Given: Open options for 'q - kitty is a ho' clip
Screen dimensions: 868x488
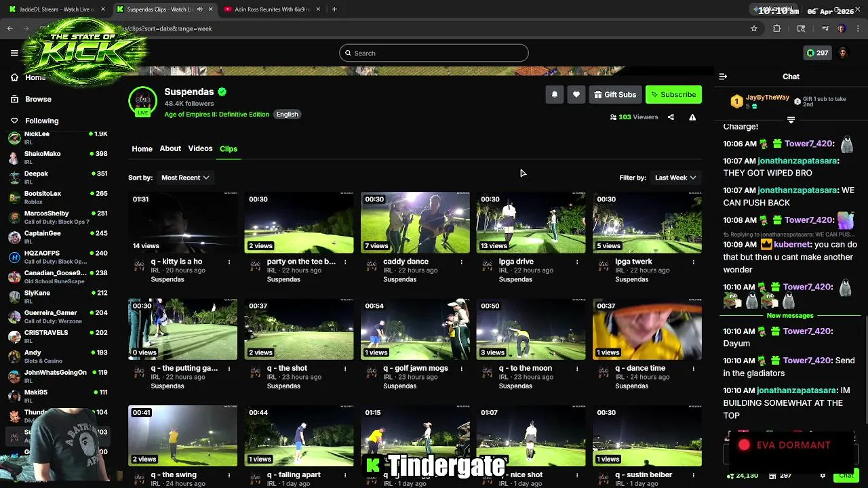Looking at the screenshot, I should pos(229,262).
